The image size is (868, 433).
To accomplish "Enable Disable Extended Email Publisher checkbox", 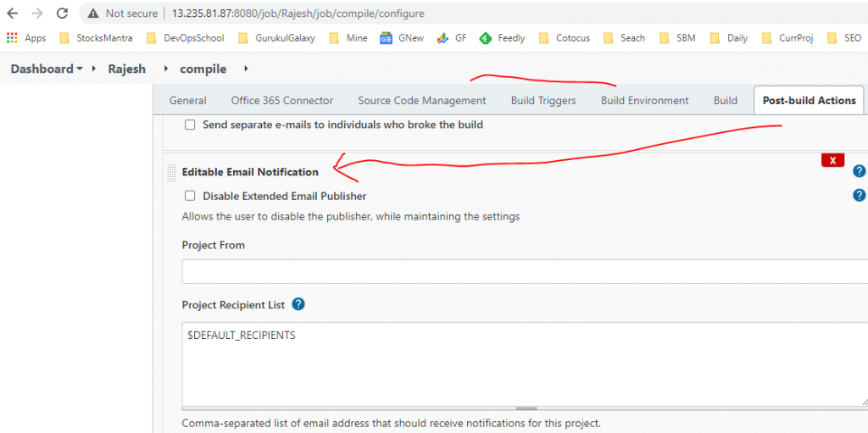I will (190, 196).
